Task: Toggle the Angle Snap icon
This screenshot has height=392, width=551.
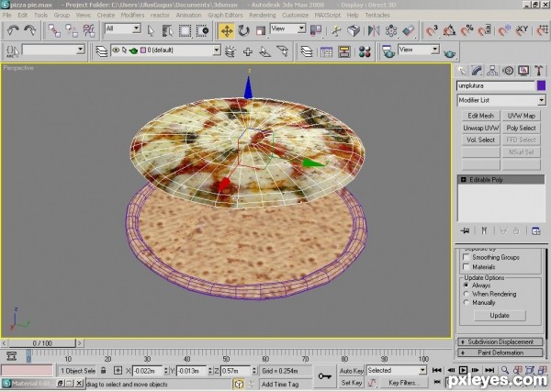Action: [x=449, y=31]
